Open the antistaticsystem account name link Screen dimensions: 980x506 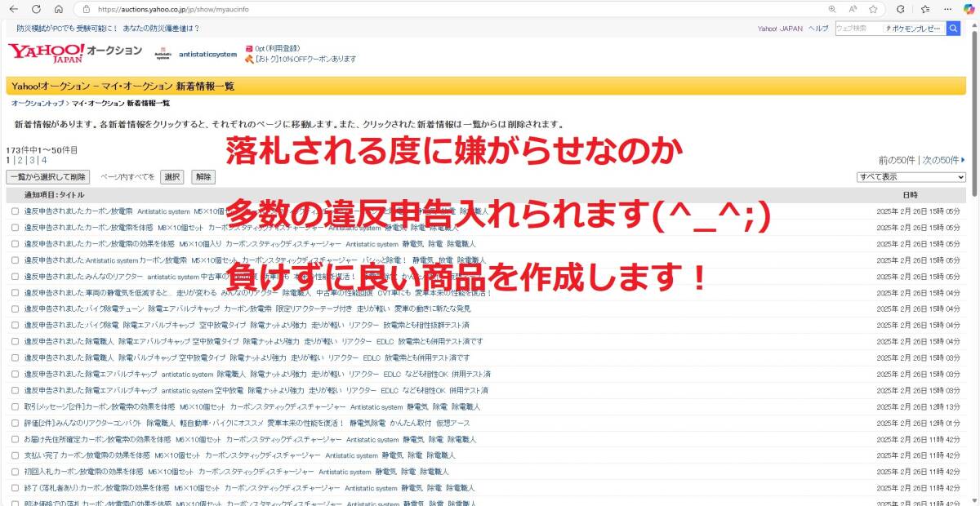coord(208,55)
